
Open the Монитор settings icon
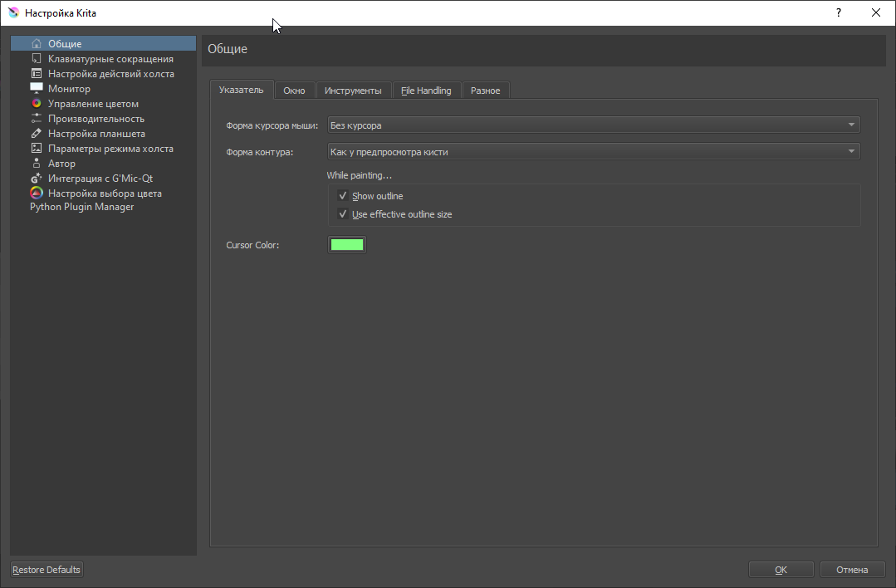37,89
